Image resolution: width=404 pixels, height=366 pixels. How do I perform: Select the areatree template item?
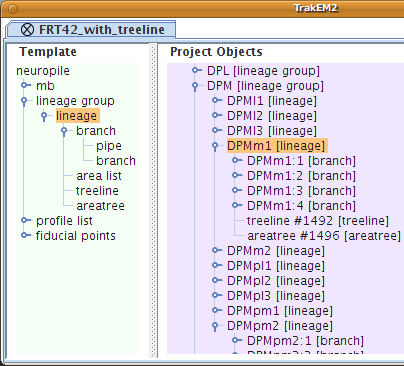coord(100,206)
